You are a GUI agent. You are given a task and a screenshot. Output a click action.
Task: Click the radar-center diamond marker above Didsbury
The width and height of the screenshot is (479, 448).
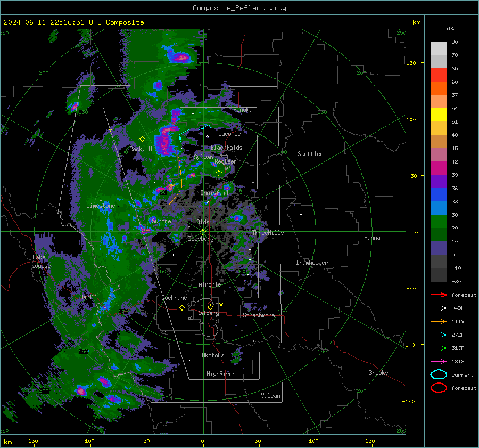[x=203, y=232]
